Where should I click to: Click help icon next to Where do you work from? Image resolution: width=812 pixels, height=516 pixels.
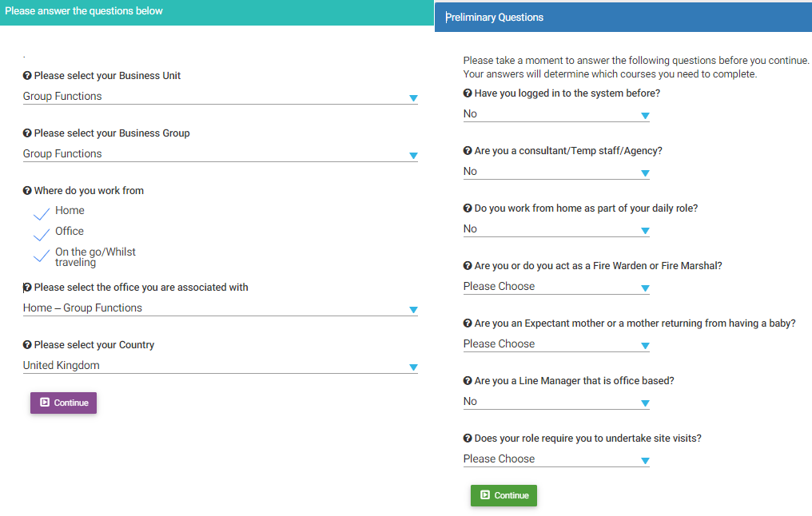[x=27, y=190]
